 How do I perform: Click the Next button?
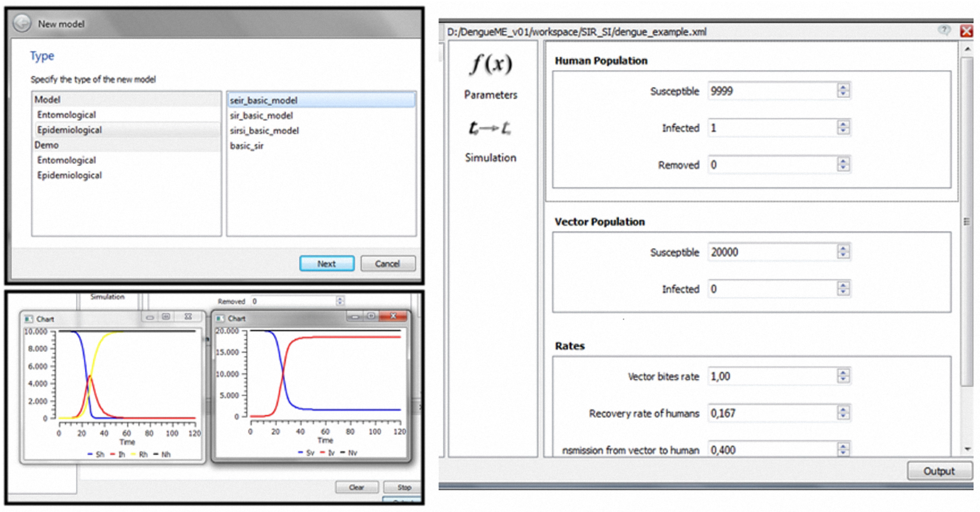[x=327, y=263]
